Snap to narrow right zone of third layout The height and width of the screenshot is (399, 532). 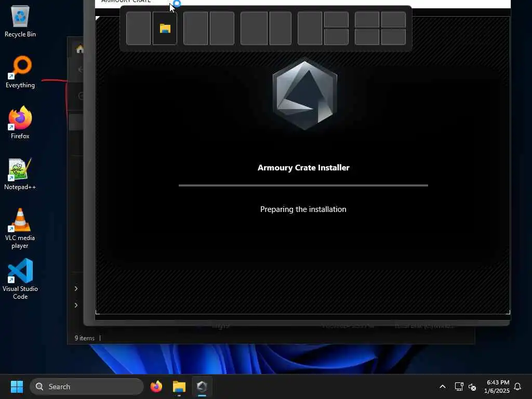[280, 28]
